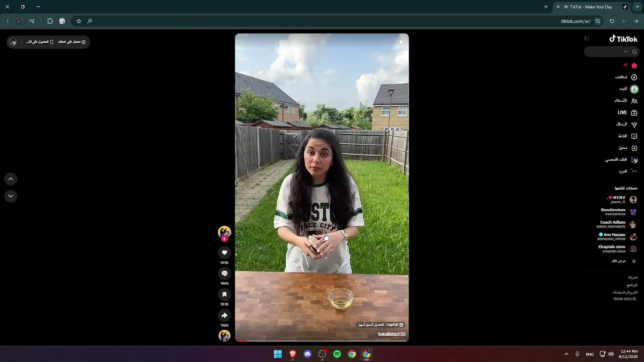The width and height of the screenshot is (644, 362).
Task: Open Explore with the compass icon
Action: click(x=626, y=77)
